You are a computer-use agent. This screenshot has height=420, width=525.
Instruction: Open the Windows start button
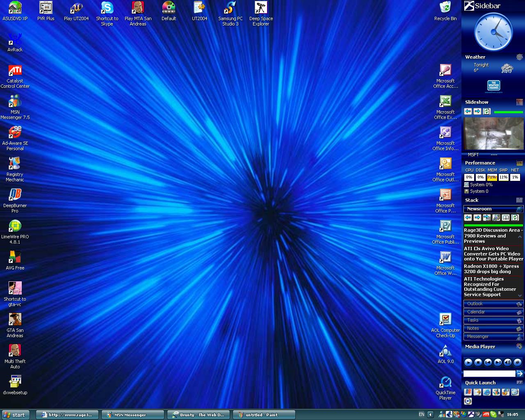pyautogui.click(x=16, y=415)
